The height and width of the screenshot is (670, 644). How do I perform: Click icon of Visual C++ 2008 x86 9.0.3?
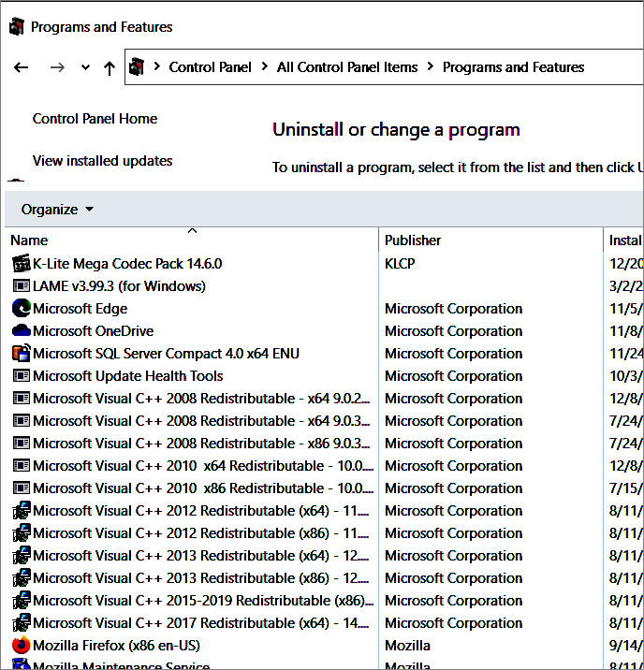tap(21, 444)
